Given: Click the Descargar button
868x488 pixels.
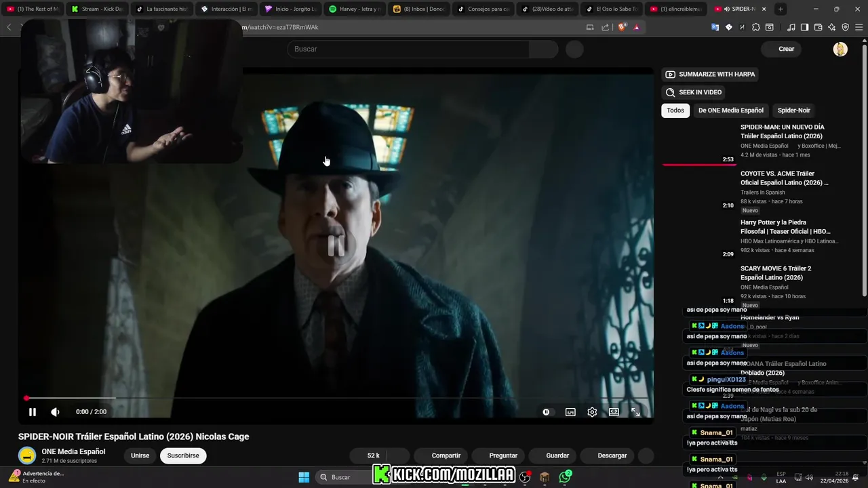Looking at the screenshot, I should (x=608, y=455).
